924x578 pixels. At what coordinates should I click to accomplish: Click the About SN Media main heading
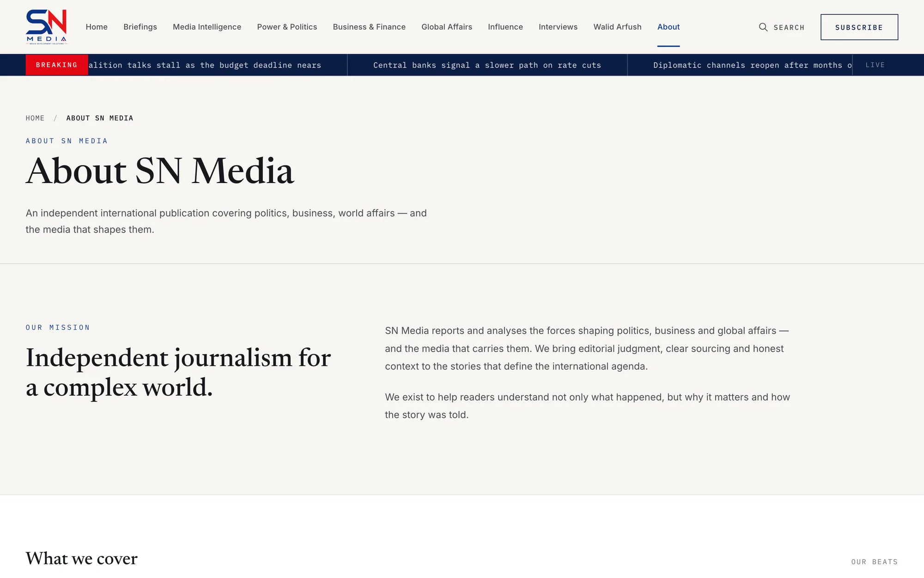coord(160,171)
